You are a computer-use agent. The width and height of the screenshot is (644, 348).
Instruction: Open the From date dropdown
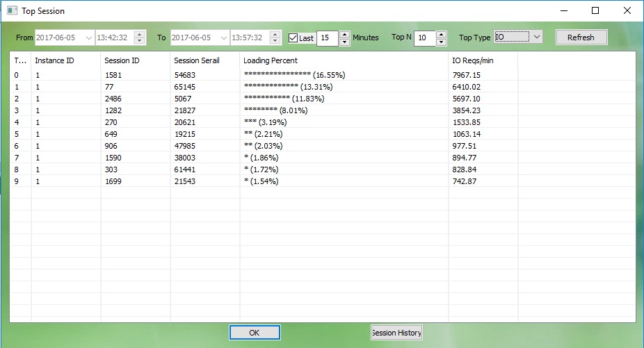[88, 38]
